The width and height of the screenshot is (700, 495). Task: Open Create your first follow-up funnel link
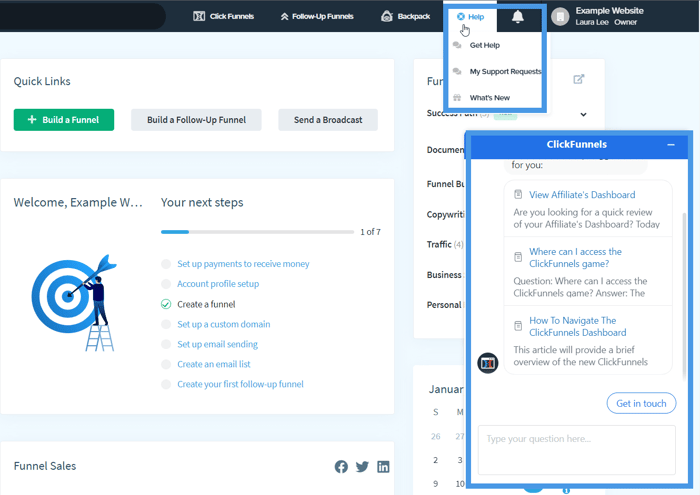click(x=240, y=384)
